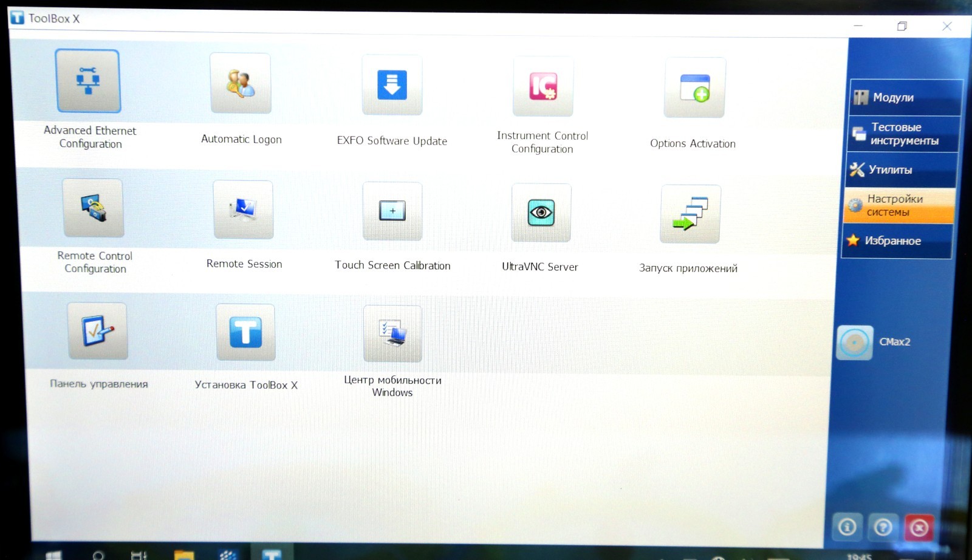
Task: Select the Настройки системы tab
Action: tap(899, 205)
